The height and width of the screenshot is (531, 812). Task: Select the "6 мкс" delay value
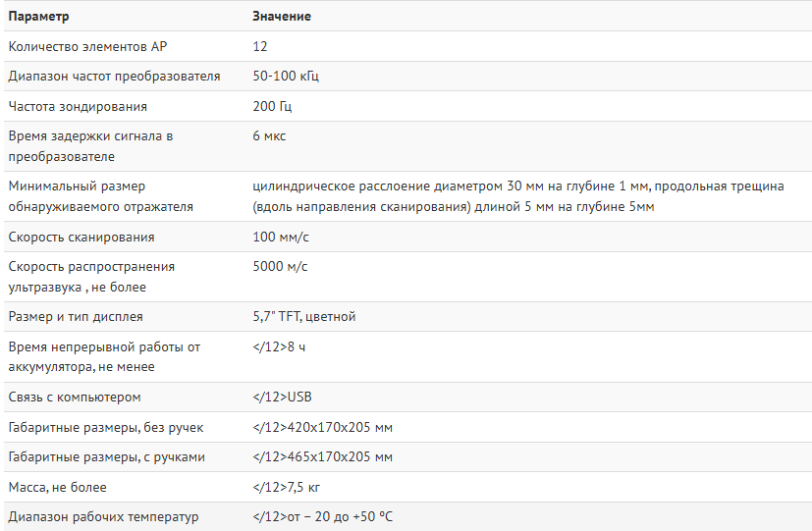(269, 136)
